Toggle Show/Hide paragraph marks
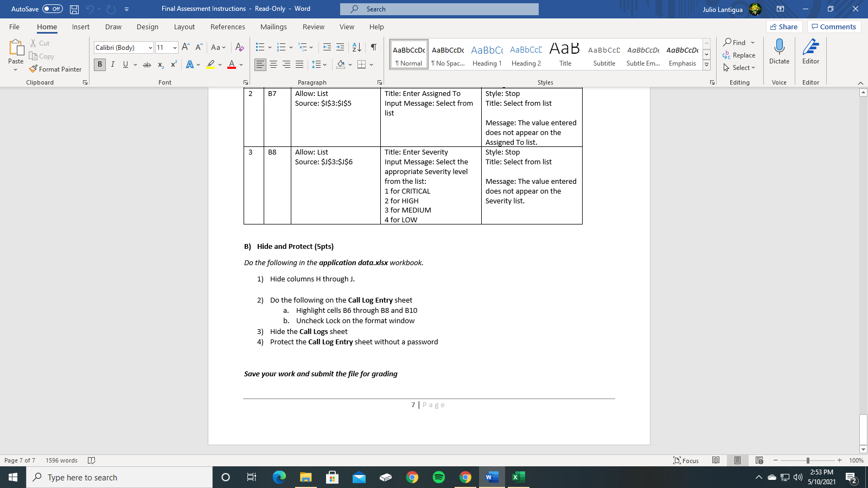Viewport: 868px width, 488px height. click(x=373, y=47)
